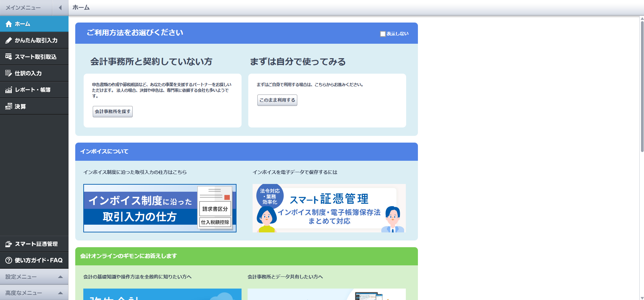Click the スマート証憑管理 document icon
Viewport: 644px width, 300px height.
[9, 244]
